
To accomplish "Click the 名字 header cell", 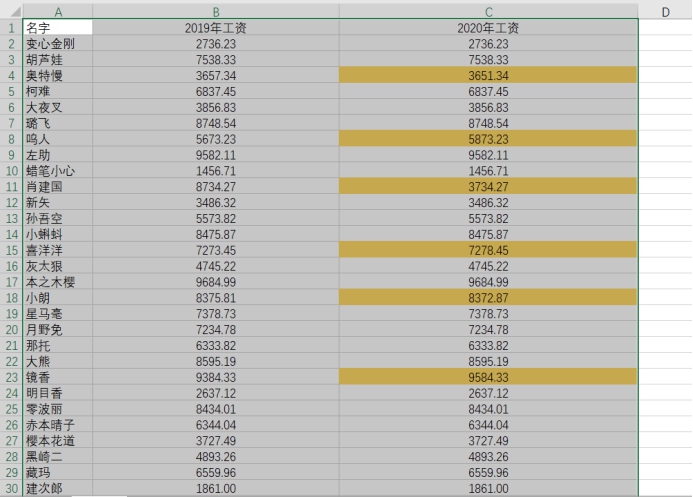I will coord(58,27).
